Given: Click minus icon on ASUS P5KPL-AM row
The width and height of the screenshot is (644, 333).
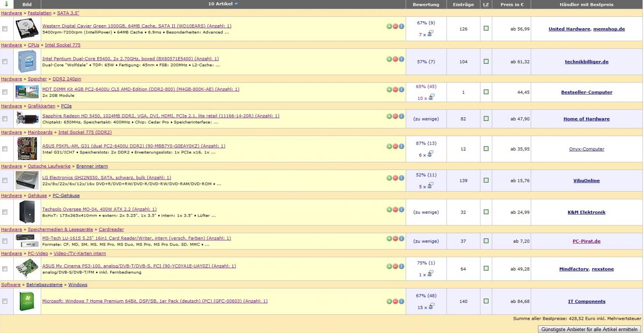Looking at the screenshot, I should tap(395, 146).
